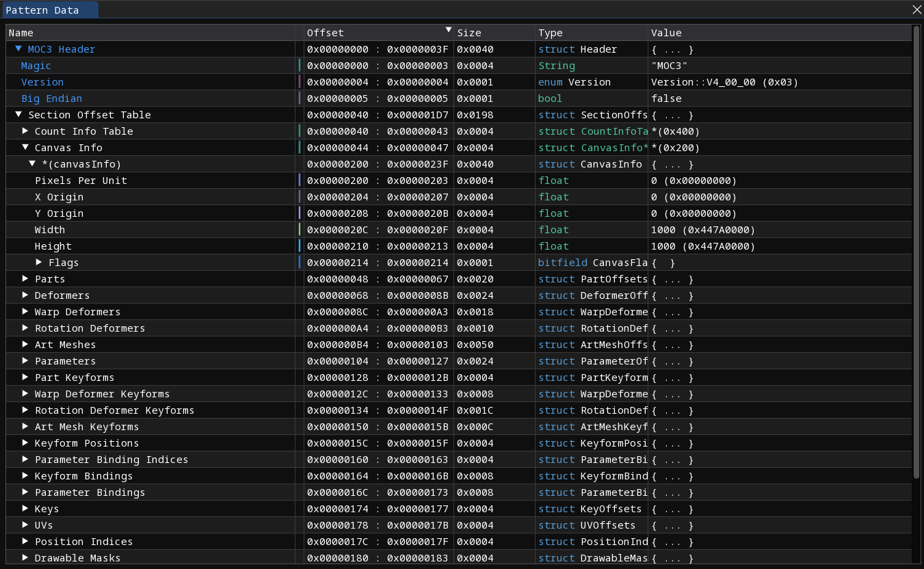Click the vertical scrollbar of the pattern table
Screen dimensions: 924x569
(x=916, y=252)
